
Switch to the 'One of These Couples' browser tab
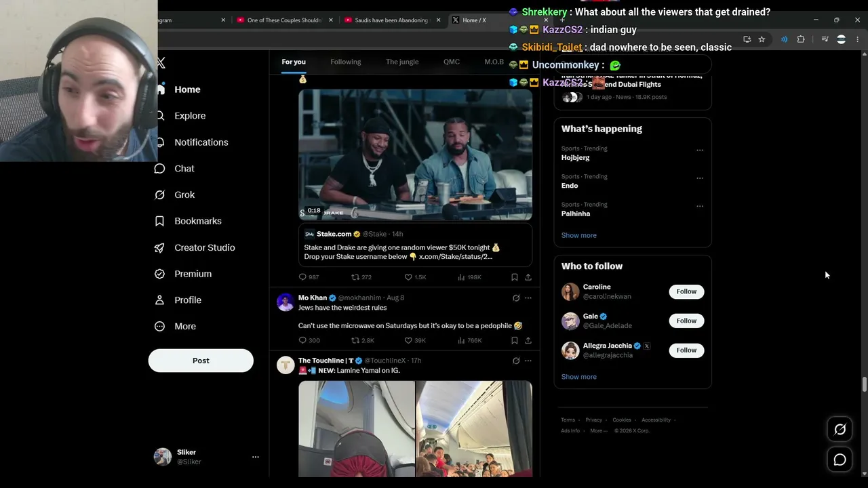pos(284,20)
